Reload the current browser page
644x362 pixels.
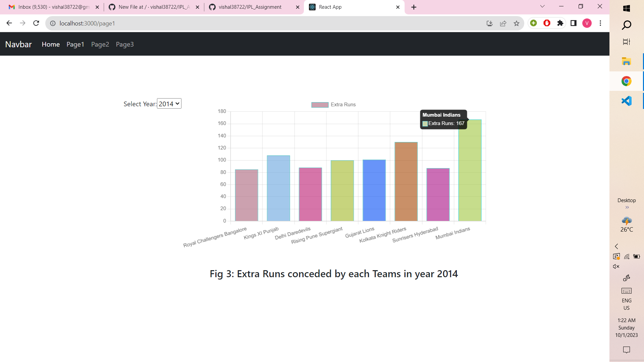pos(36,23)
